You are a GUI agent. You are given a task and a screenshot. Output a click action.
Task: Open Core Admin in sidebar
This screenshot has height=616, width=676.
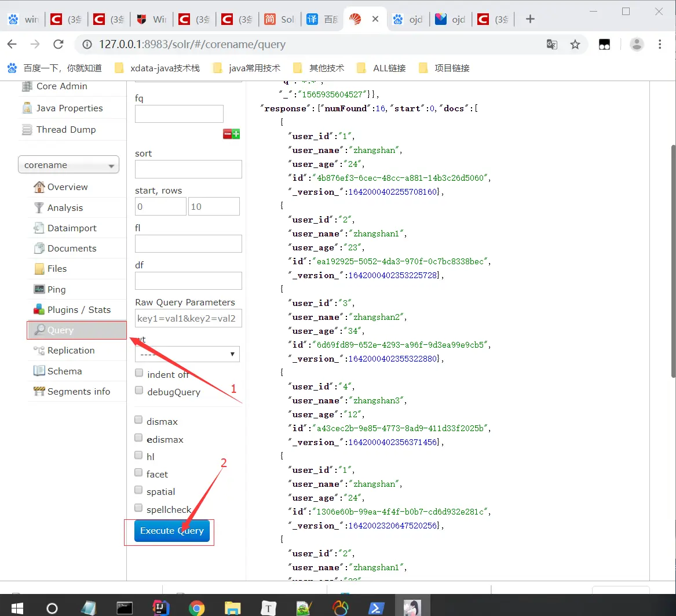tap(61, 86)
